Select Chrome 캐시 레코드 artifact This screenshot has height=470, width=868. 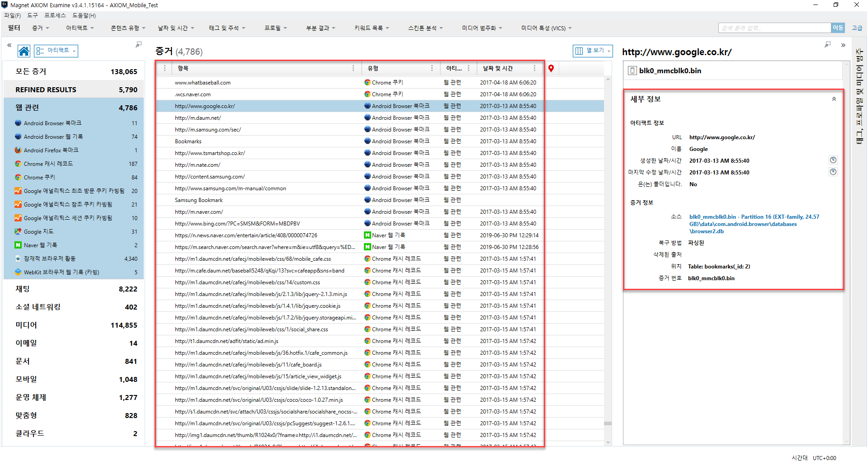click(74, 164)
